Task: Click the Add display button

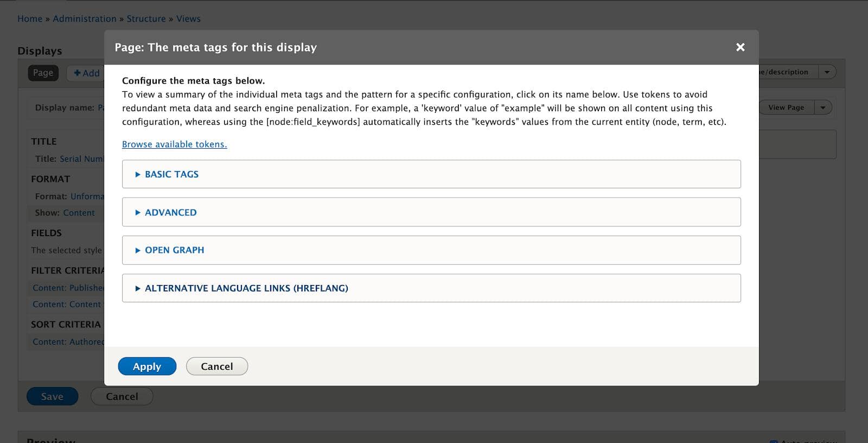Action: click(87, 73)
